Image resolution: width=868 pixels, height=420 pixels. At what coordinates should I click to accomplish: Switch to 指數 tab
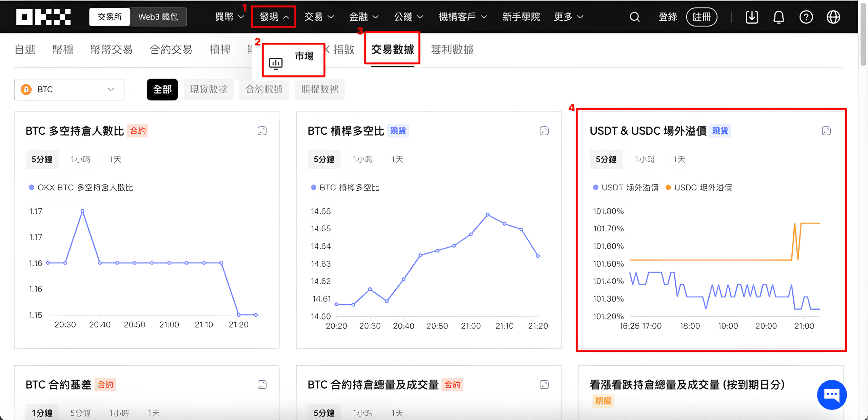pyautogui.click(x=343, y=50)
